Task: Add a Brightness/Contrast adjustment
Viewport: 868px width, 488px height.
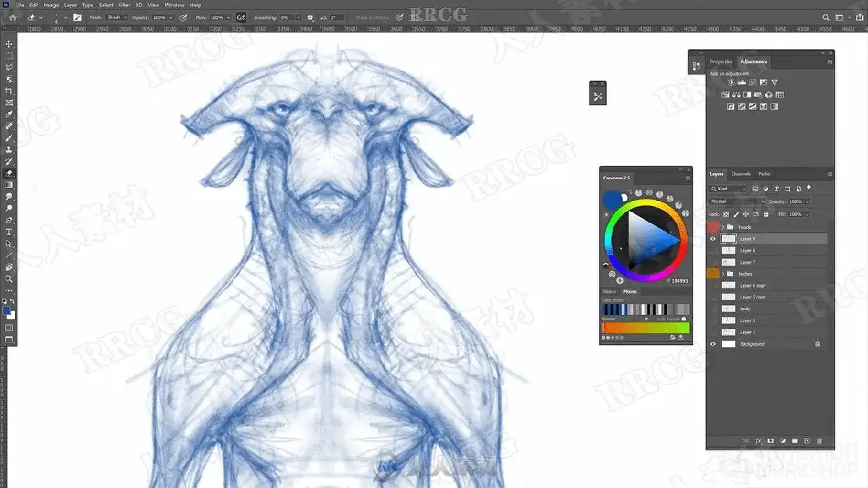Action: (731, 83)
